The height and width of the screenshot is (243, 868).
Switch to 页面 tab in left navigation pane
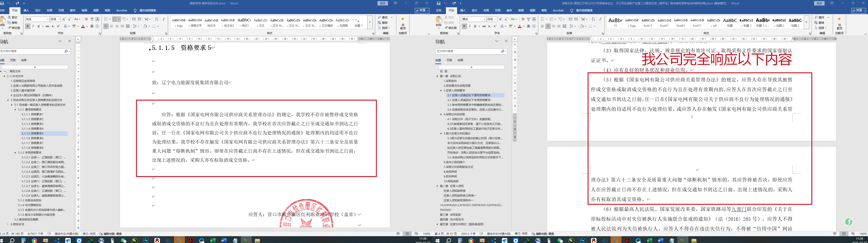[13, 60]
